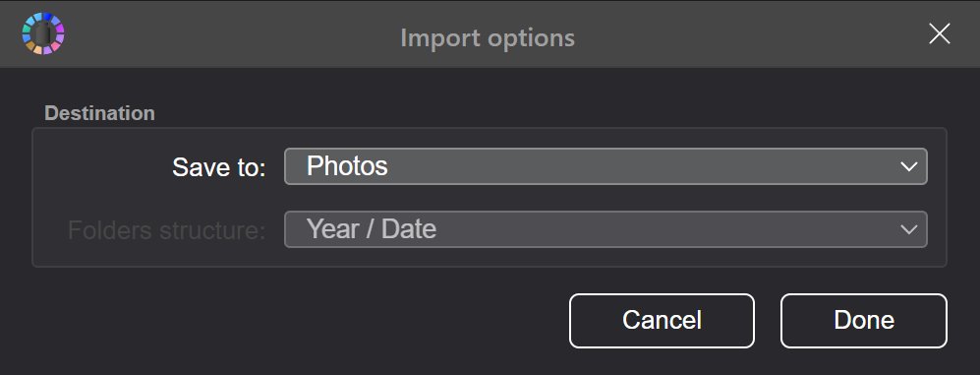Confirm import options with Done
Image resolution: width=980 pixels, height=375 pixels.
coord(864,321)
